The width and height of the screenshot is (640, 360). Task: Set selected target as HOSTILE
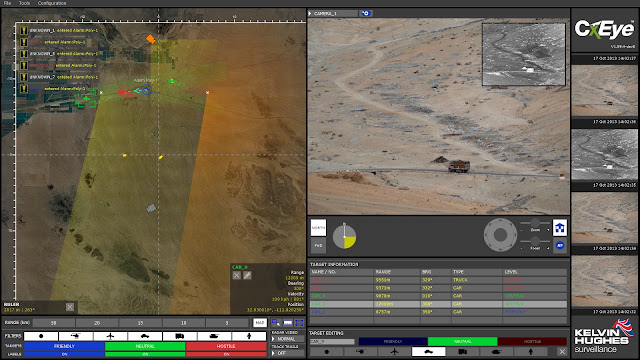click(532, 341)
